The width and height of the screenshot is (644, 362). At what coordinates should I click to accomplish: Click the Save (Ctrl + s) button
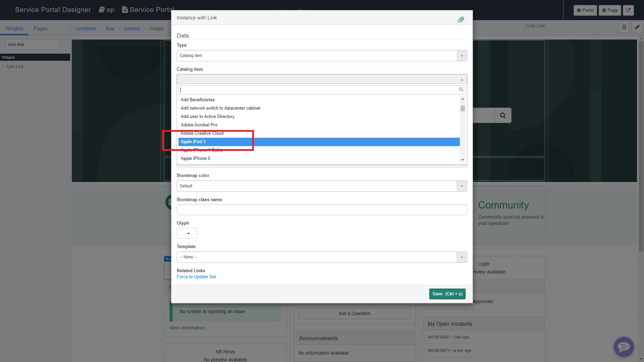[447, 294]
